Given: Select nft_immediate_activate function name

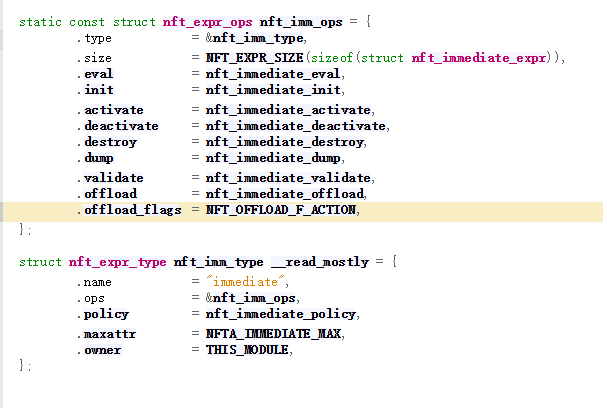Looking at the screenshot, I should pyautogui.click(x=288, y=110).
